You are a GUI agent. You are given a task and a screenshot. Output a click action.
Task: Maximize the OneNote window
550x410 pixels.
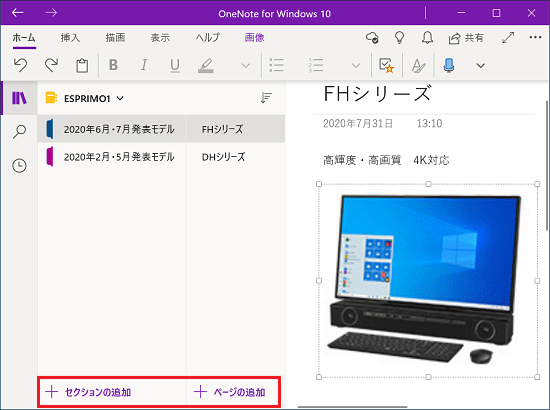click(x=496, y=13)
